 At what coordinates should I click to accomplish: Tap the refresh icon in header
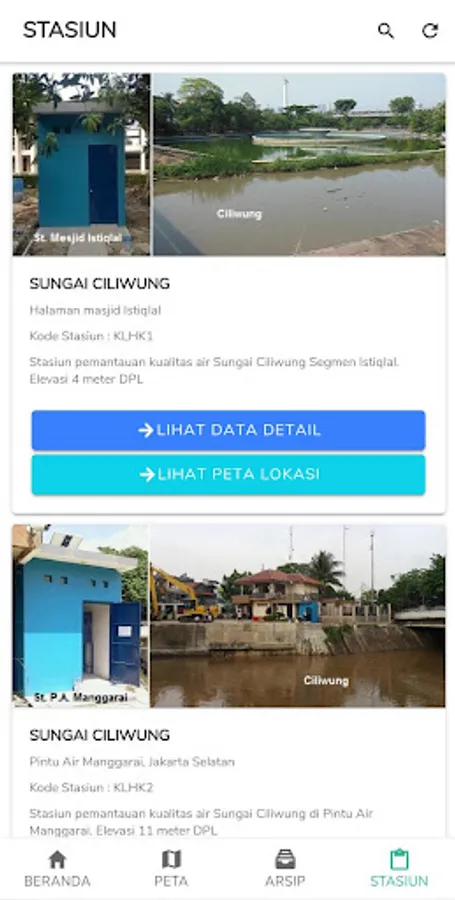point(430,30)
